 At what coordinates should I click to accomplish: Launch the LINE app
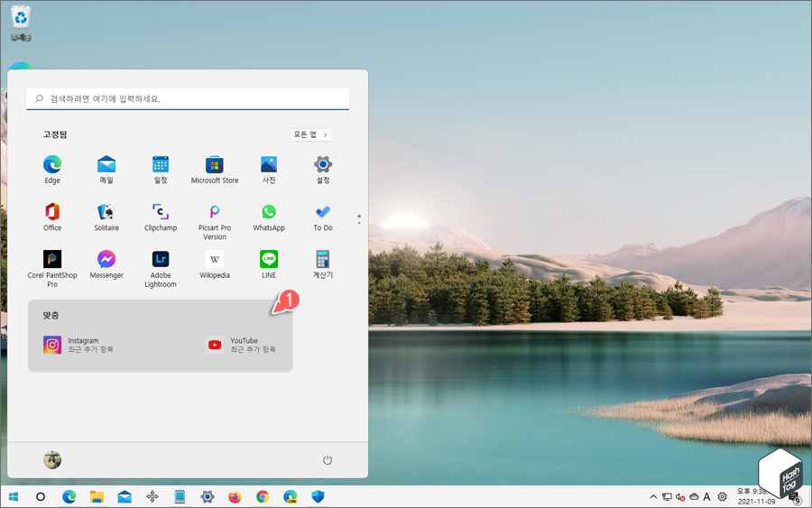(269, 264)
